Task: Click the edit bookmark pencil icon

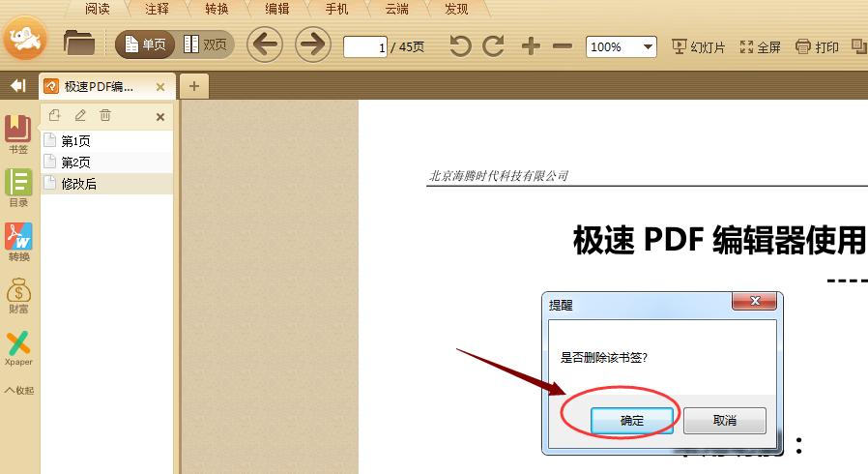Action: [80, 115]
